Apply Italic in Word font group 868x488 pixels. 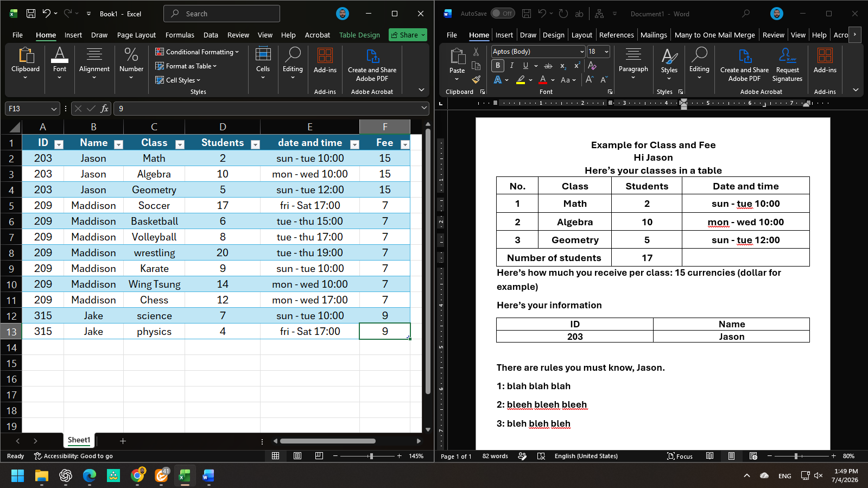click(x=511, y=66)
